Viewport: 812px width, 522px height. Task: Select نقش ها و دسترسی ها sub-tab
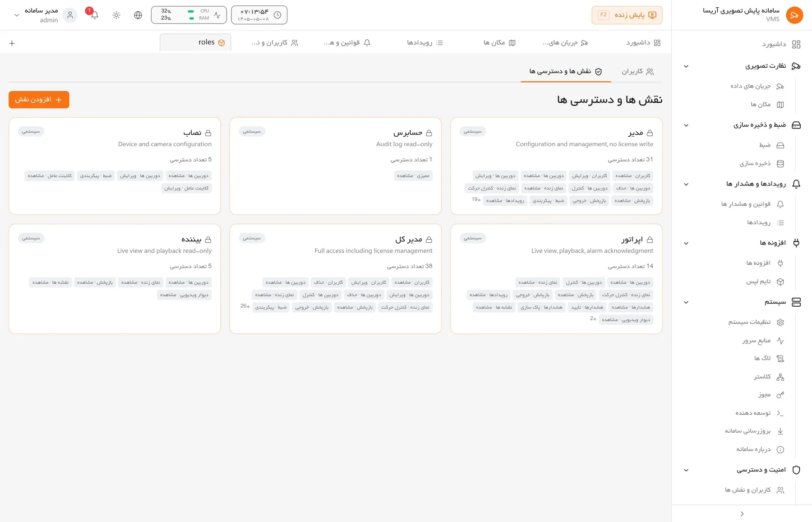pyautogui.click(x=566, y=71)
